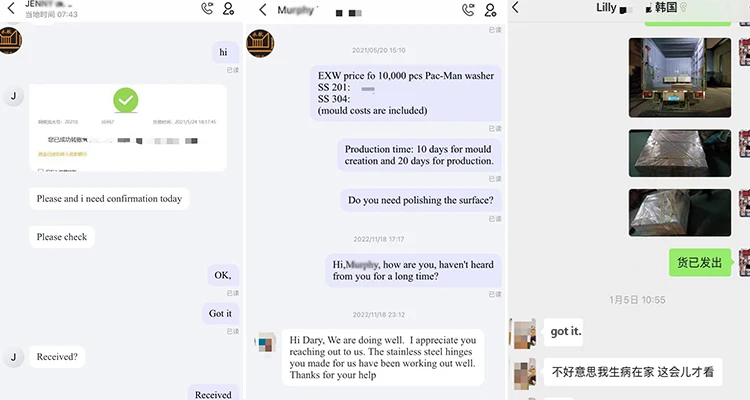Select the 'Please check' message bubble

click(x=62, y=237)
